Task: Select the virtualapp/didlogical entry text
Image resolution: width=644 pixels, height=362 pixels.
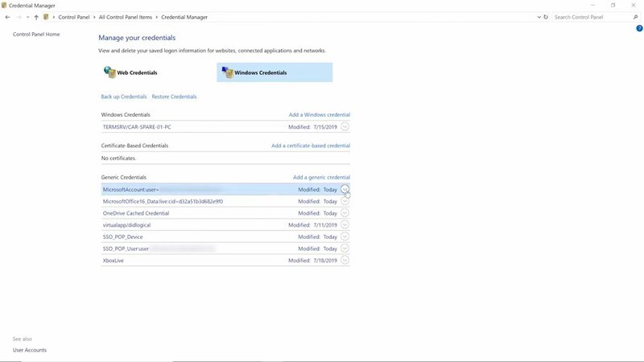Action: tap(126, 225)
